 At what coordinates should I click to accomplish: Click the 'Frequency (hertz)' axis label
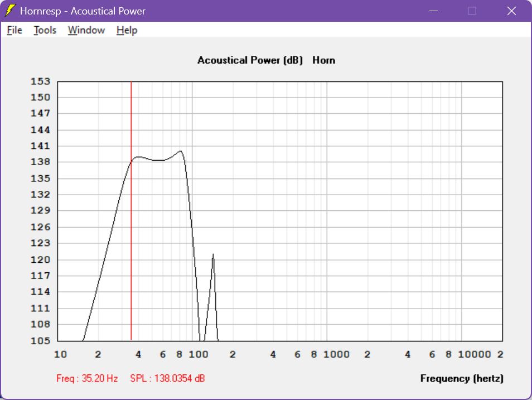(x=462, y=378)
